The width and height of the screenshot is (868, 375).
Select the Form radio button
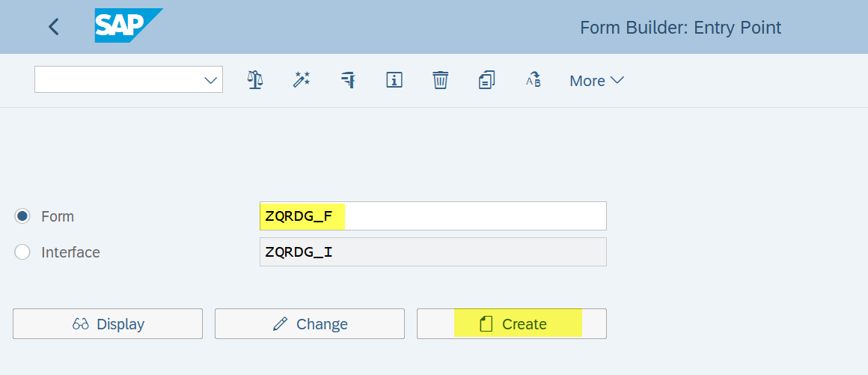(22, 216)
